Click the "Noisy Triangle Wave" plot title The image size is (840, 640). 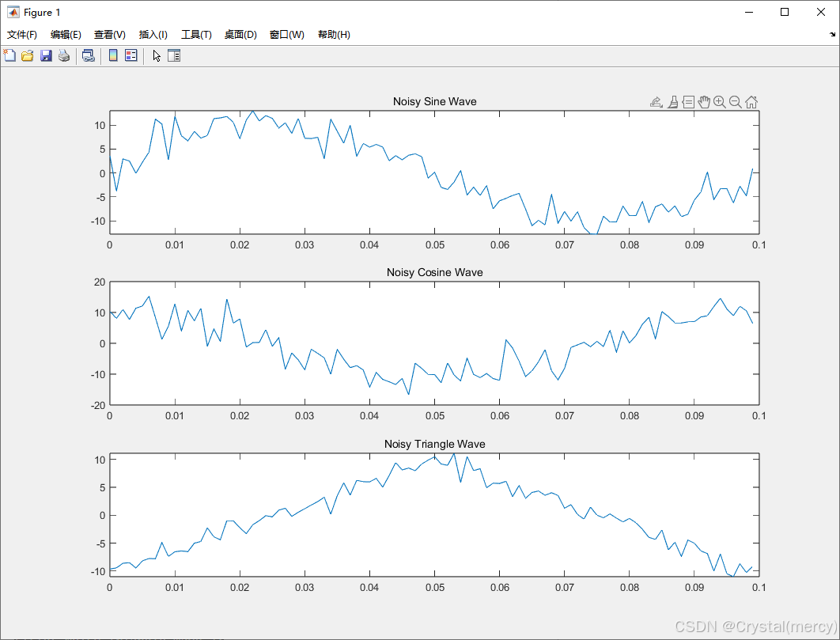434,444
